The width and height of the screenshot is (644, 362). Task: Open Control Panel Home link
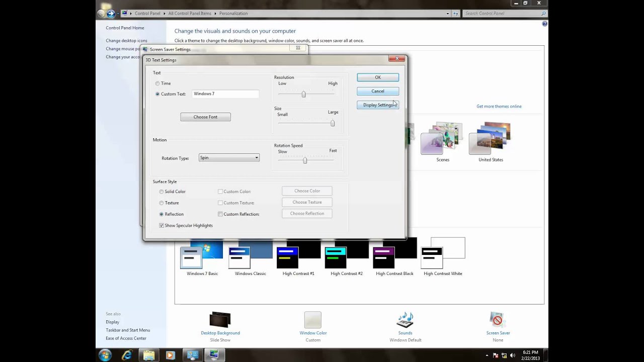125,28
